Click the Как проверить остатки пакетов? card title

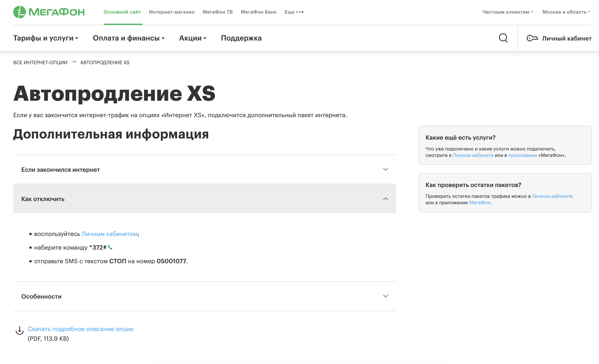473,185
